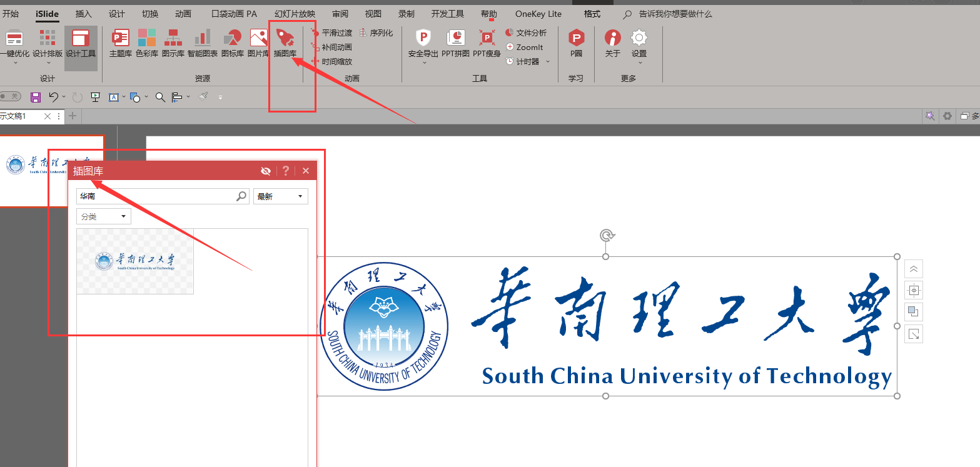980x467 pixels.
Task: Click the magnifier search icon in quick toolbar
Action: point(160,97)
